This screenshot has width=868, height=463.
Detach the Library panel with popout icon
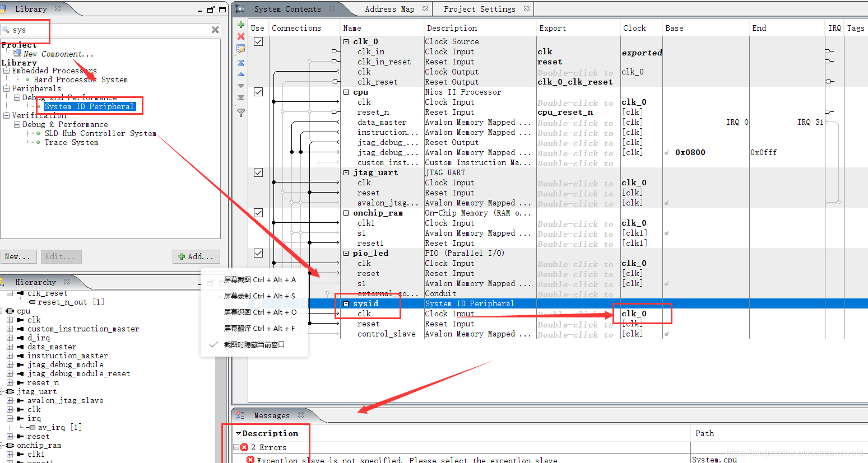click(211, 10)
